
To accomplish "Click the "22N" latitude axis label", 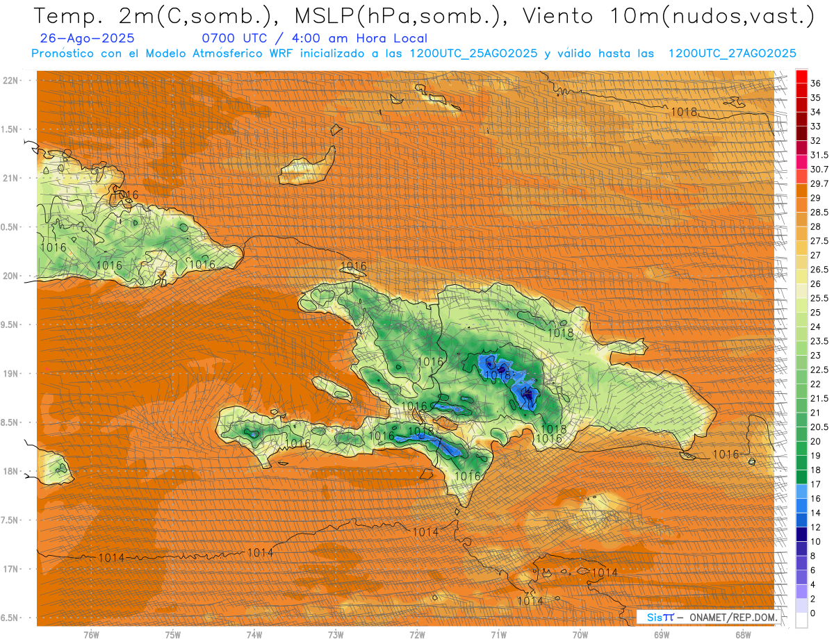I will point(10,80).
